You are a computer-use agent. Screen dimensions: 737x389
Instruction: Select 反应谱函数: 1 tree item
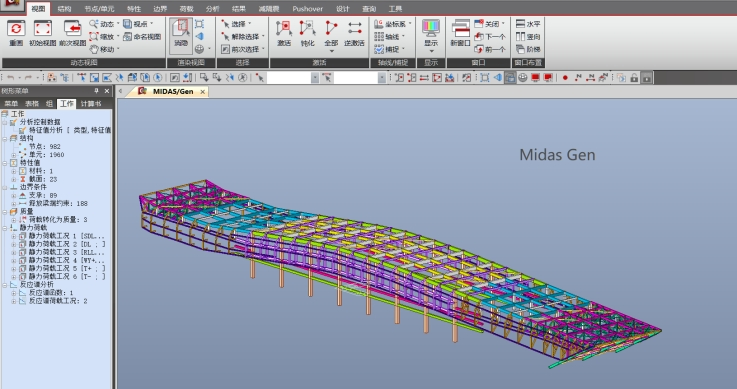pyautogui.click(x=51, y=293)
